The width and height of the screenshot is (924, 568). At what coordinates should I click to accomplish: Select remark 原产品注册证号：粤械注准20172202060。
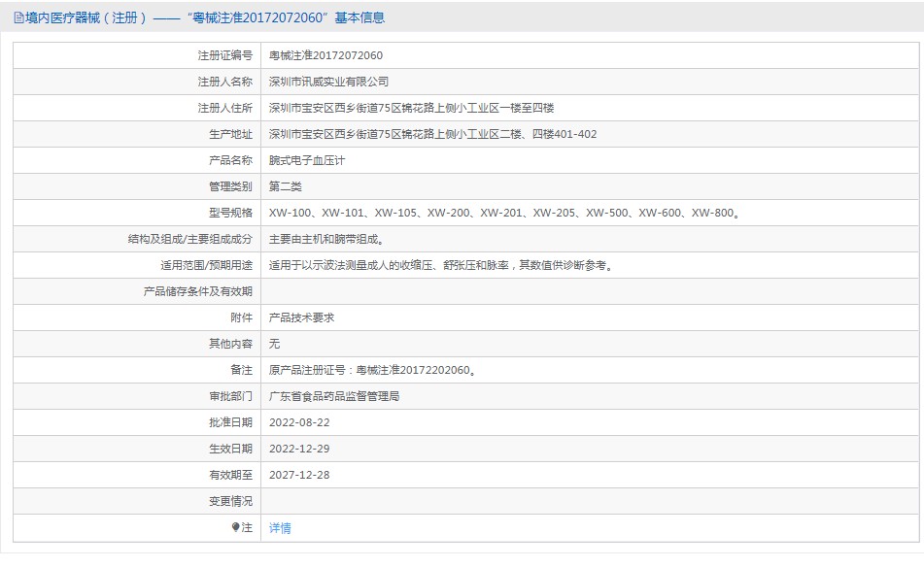tap(372, 370)
